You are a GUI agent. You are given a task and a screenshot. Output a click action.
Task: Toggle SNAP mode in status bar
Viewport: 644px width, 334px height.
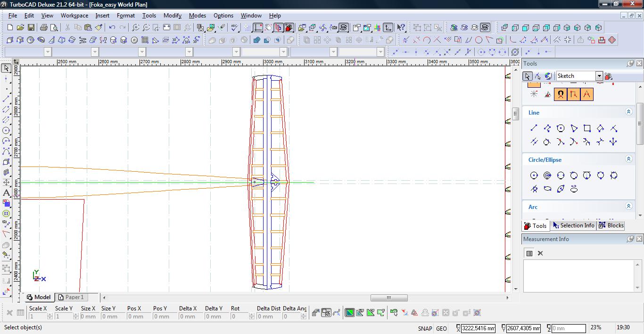pos(424,328)
